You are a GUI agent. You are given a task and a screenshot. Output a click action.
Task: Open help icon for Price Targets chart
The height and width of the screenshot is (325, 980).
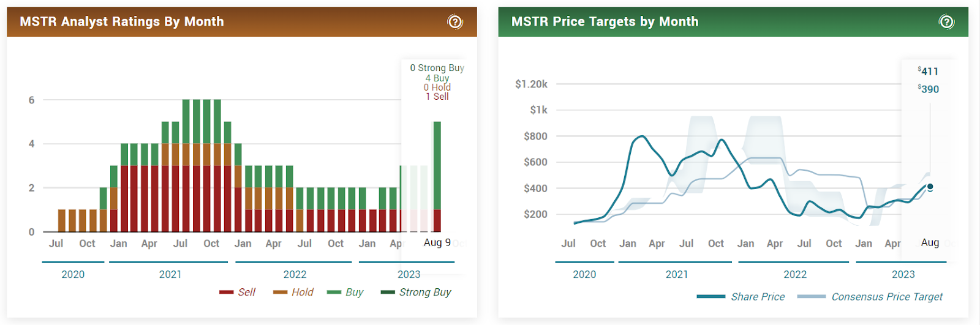point(946,22)
